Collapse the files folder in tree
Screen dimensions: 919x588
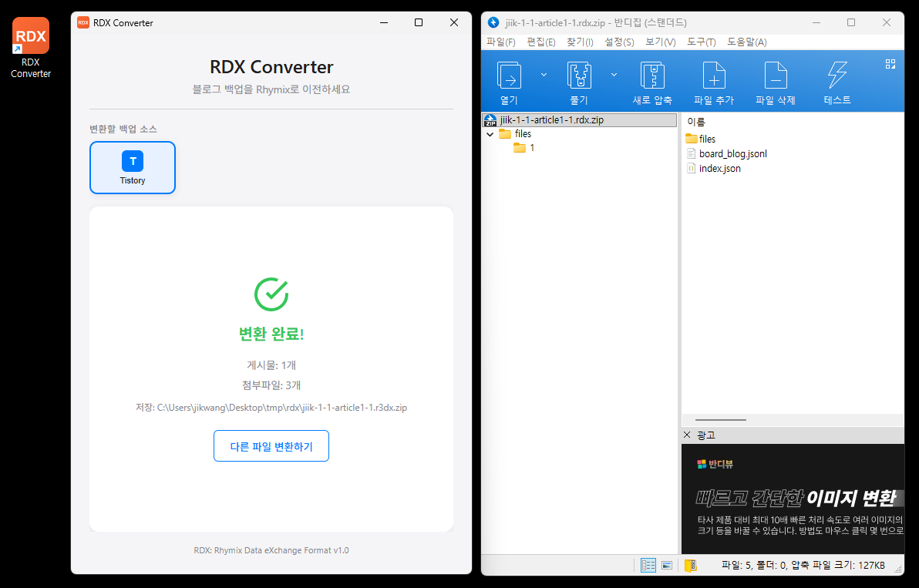[490, 134]
